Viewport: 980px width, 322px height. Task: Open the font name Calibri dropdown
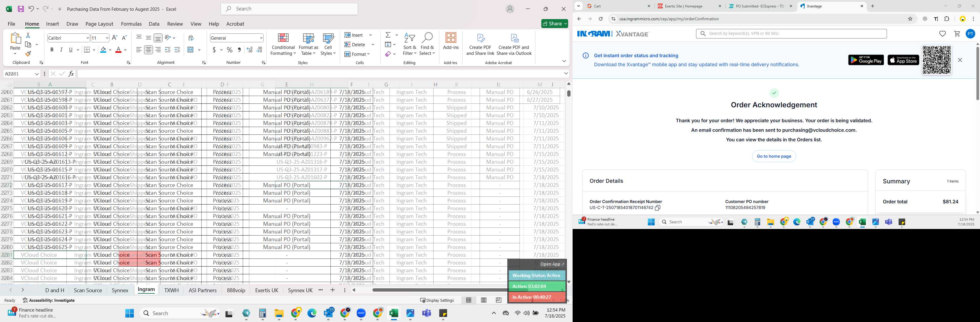click(x=87, y=38)
